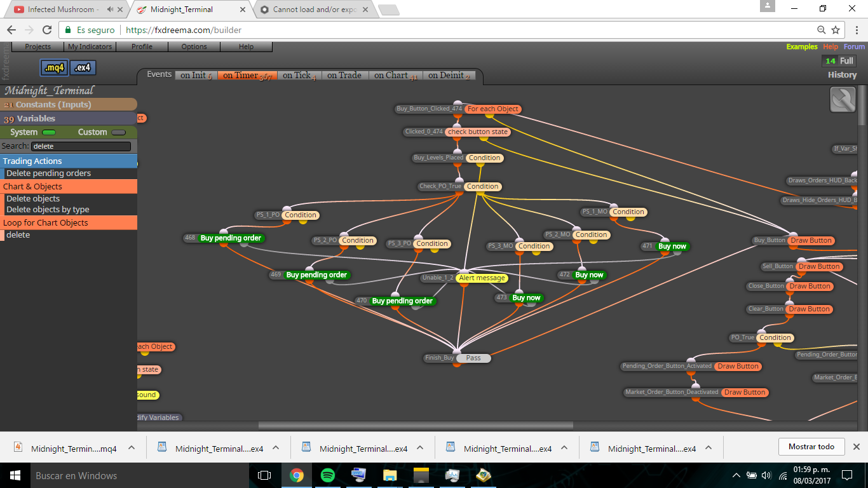This screenshot has width=868, height=488.
Task: Collapse Chart & Objects category
Action: coord(69,186)
